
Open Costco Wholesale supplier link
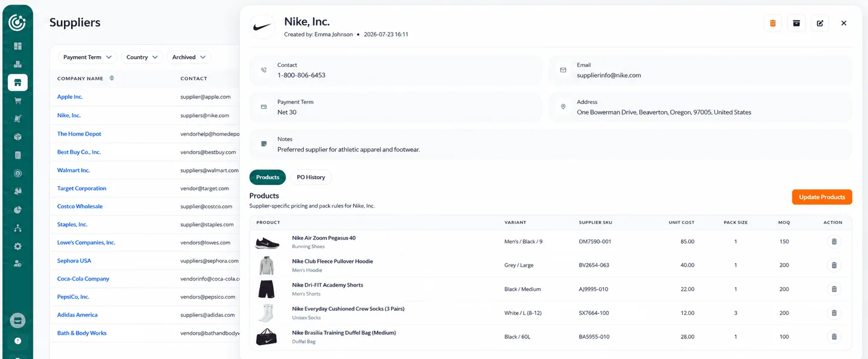[80, 206]
